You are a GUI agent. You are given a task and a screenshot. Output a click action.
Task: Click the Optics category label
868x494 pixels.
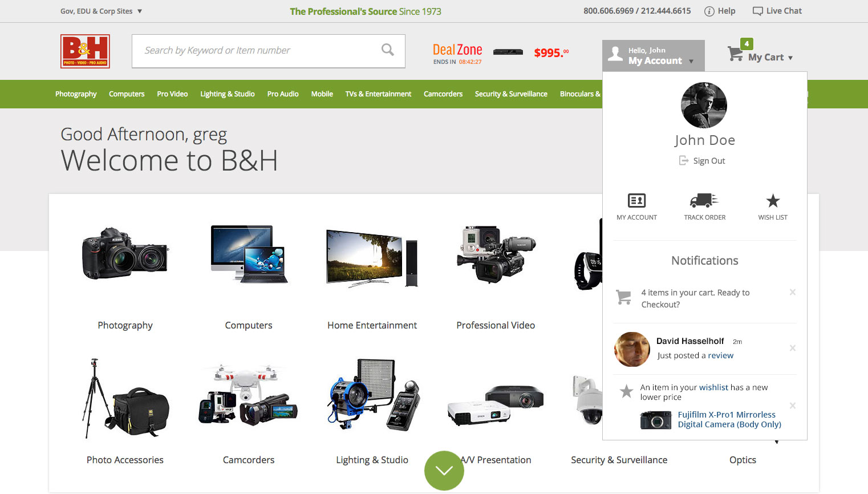pyautogui.click(x=743, y=460)
